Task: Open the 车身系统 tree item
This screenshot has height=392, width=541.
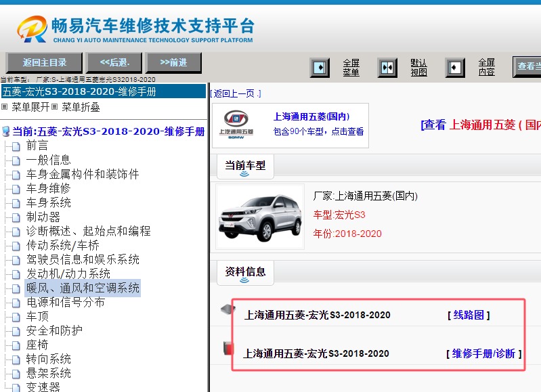Action: click(x=49, y=202)
